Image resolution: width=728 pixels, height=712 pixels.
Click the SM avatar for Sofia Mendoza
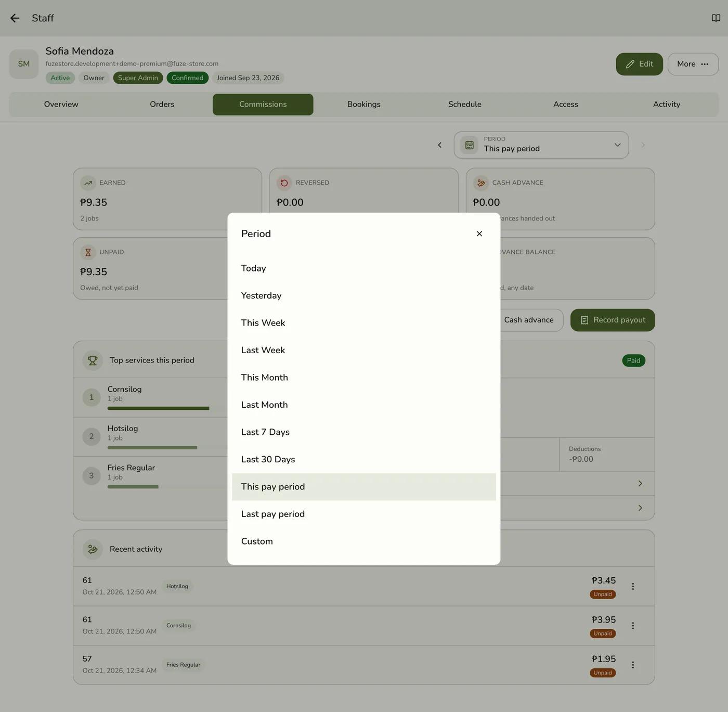click(24, 64)
